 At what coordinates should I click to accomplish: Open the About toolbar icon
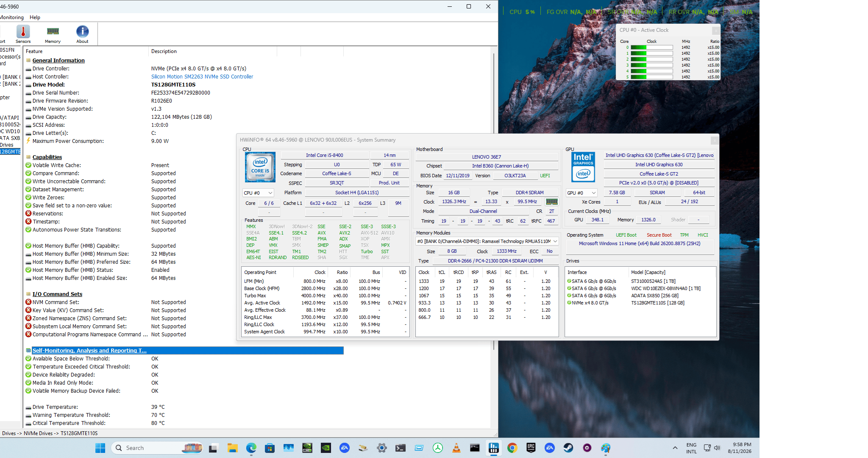click(82, 34)
